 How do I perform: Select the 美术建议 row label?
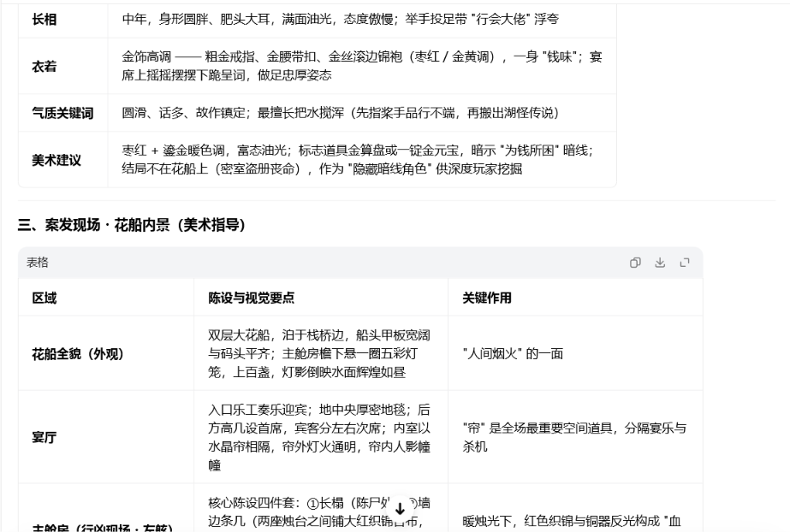click(x=56, y=160)
